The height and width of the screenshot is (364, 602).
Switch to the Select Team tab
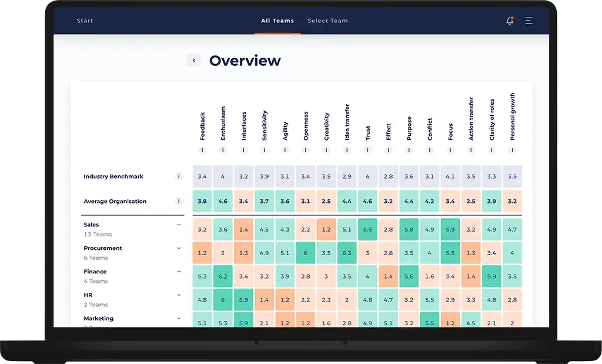327,21
